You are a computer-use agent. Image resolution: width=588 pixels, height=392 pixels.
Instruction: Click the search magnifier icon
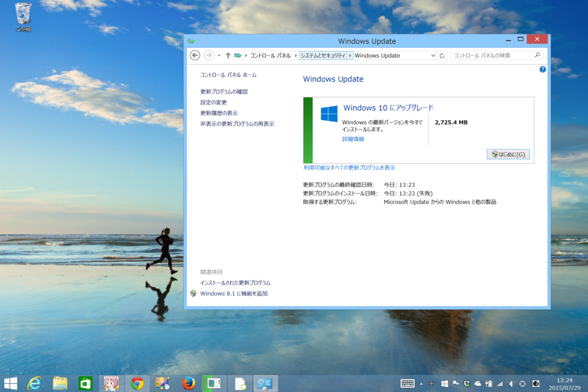tap(537, 55)
